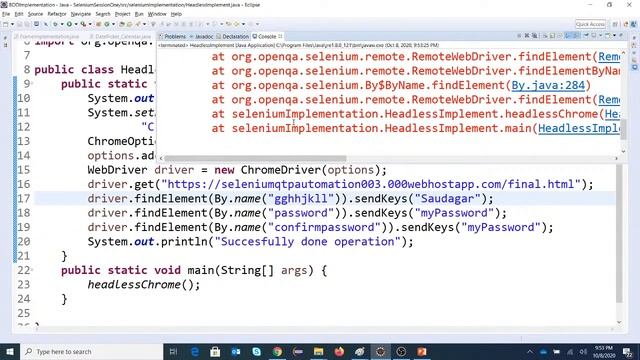
Task: Toggle Word Wrap in console toolbar
Action: click(x=560, y=36)
